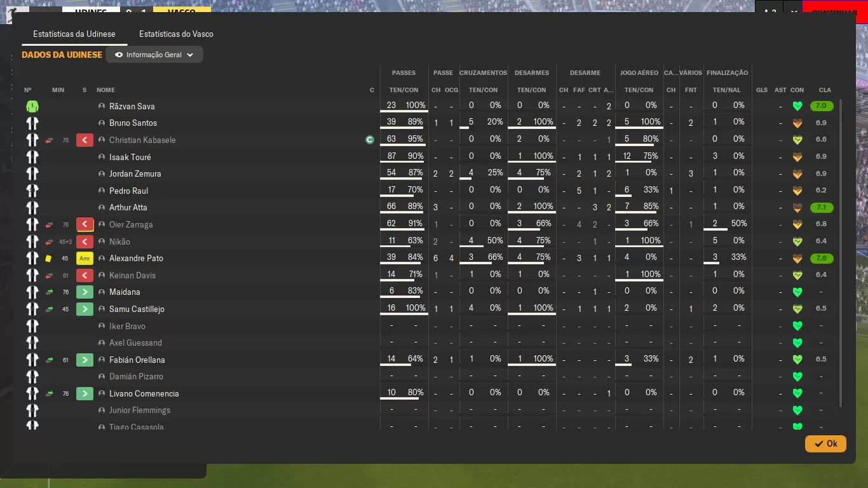
Task: Click Alexandre Pato's yellow Amr card badge
Action: coord(85,259)
